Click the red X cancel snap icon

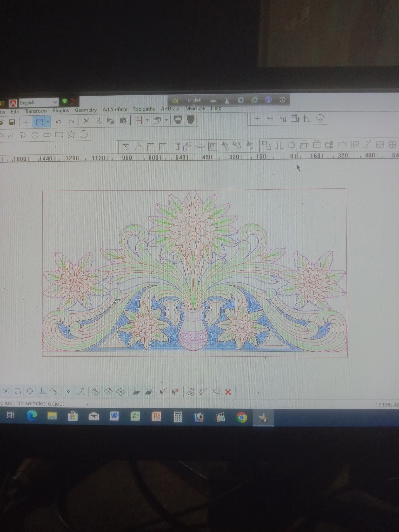pyautogui.click(x=228, y=392)
